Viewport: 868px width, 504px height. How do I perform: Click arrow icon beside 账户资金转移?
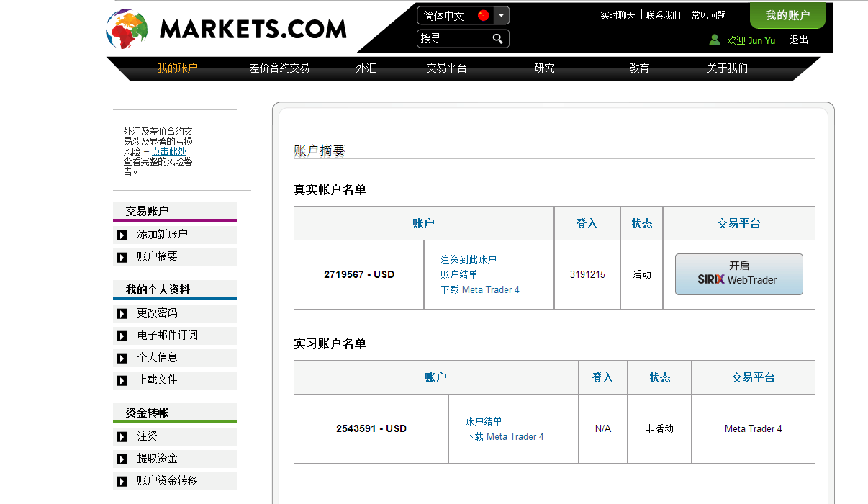122,482
